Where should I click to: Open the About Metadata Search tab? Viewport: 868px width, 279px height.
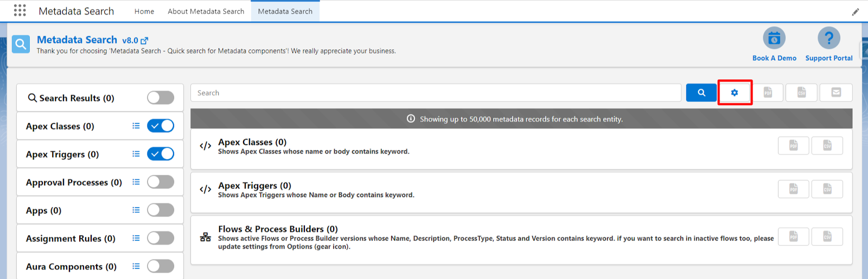[206, 11]
